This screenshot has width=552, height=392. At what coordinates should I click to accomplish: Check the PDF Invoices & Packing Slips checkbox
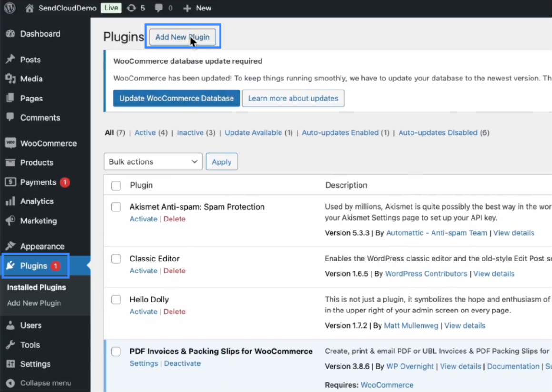(116, 352)
